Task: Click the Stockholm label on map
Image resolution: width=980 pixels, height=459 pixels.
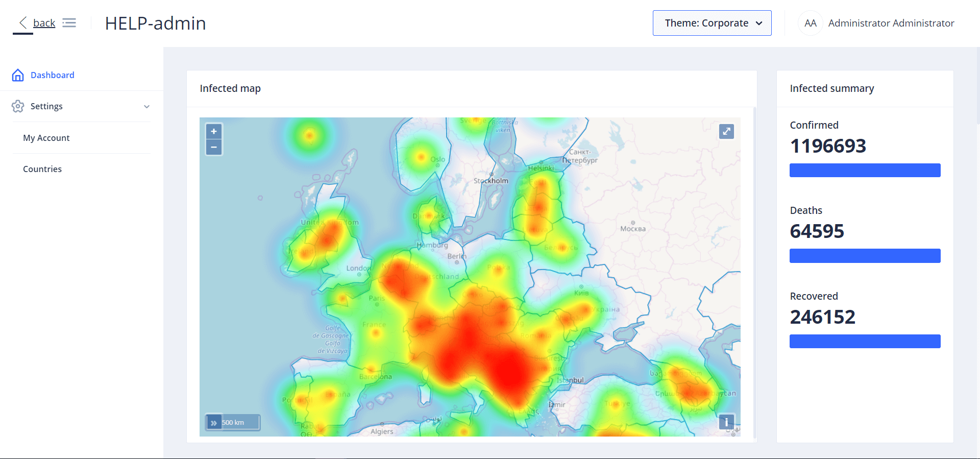Action: (491, 181)
